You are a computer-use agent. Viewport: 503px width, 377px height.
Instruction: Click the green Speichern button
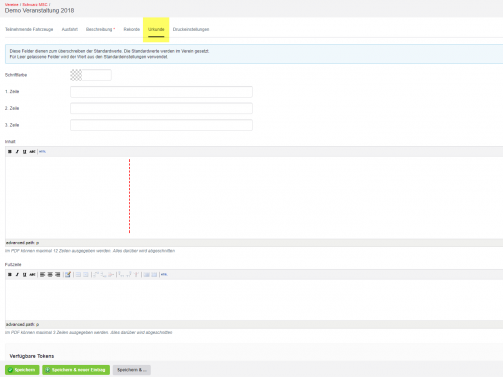tap(22, 370)
